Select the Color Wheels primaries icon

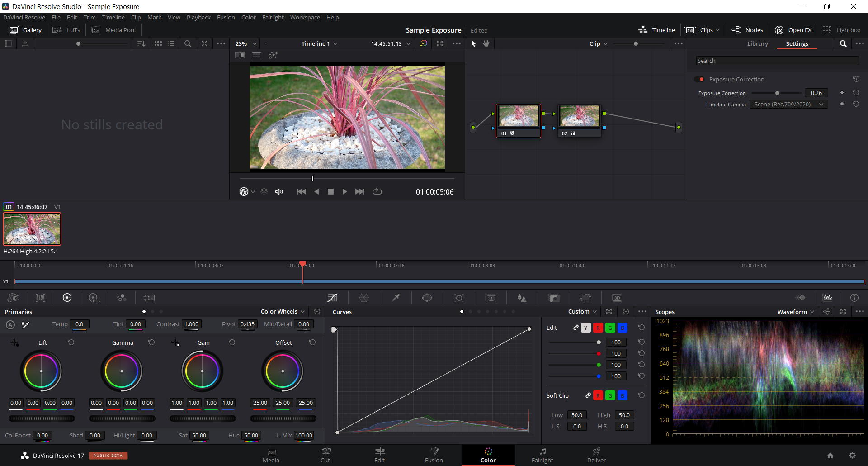(x=67, y=298)
